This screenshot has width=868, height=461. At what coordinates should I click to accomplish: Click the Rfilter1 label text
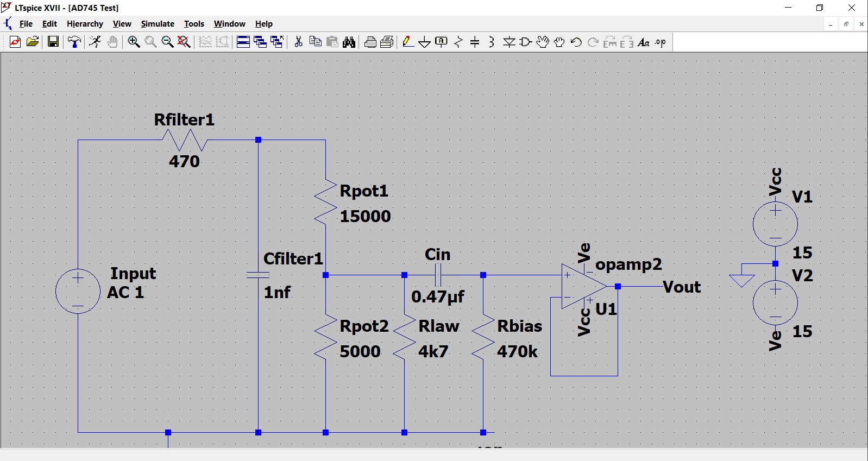click(x=184, y=119)
